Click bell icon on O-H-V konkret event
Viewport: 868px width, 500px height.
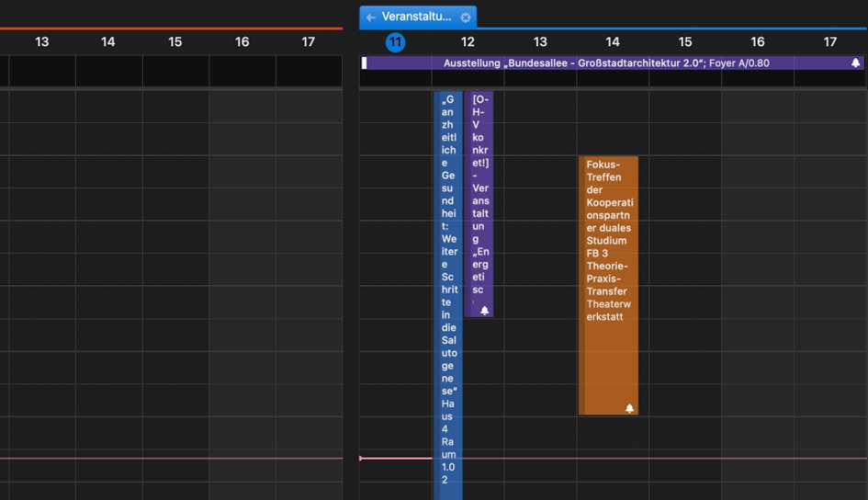(x=484, y=311)
